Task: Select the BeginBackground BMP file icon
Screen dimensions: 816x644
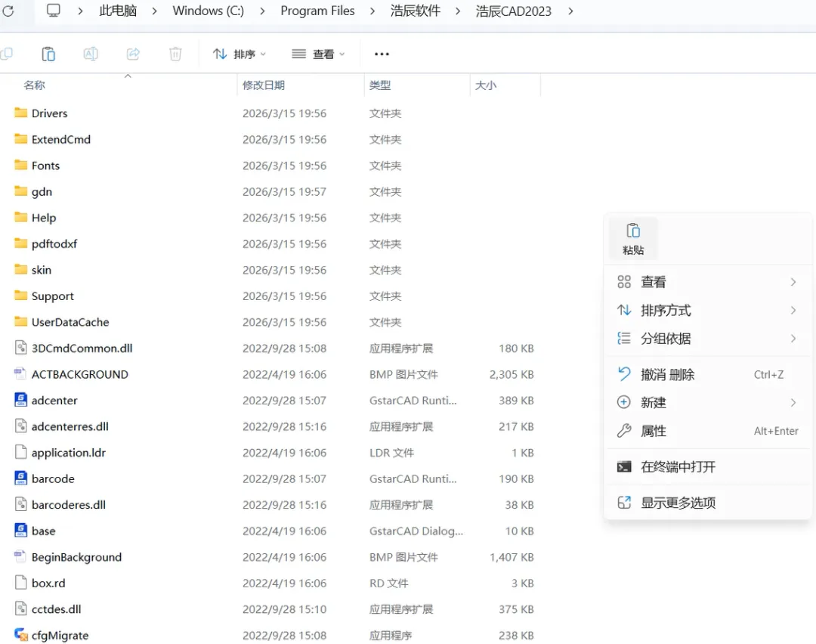Action: point(20,556)
